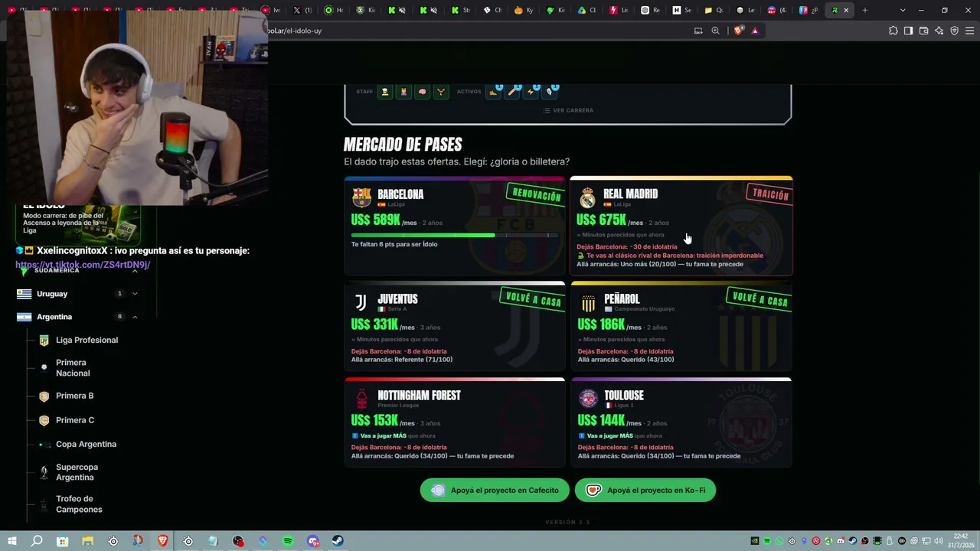
Task: Select Primera B in the sidebar
Action: coord(74,396)
